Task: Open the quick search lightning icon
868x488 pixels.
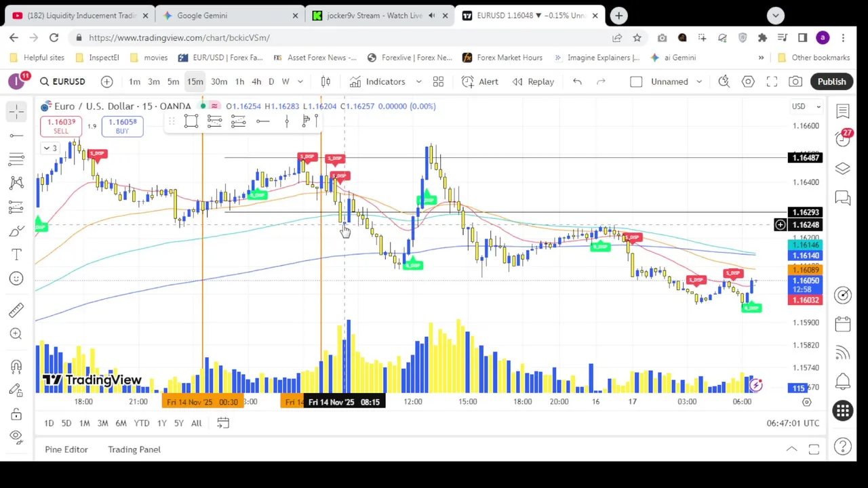Action: pyautogui.click(x=724, y=81)
